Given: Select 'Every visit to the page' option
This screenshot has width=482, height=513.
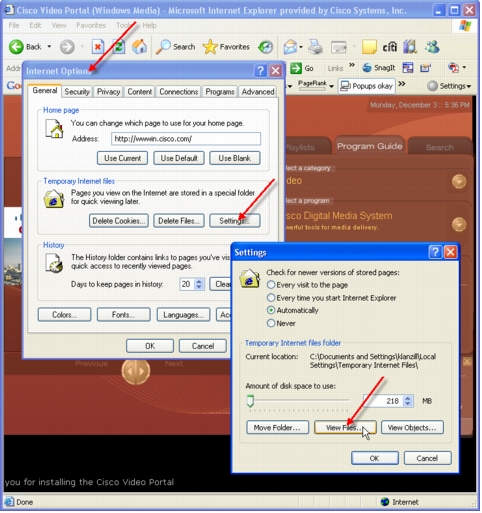Looking at the screenshot, I should click(271, 285).
